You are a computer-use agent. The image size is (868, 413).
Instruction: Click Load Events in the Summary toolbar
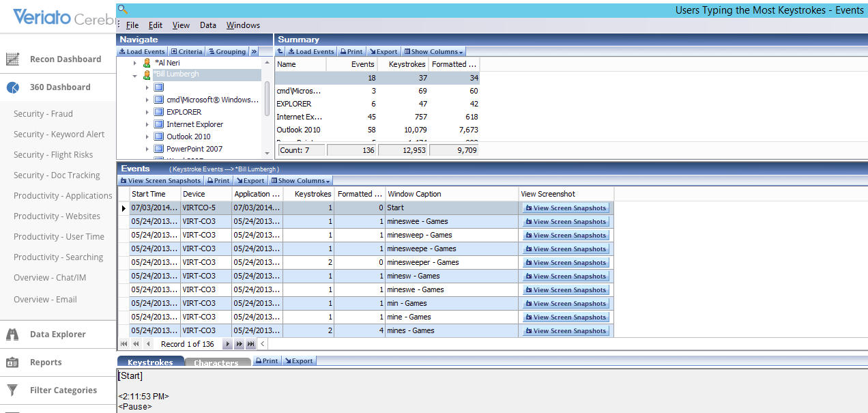coord(311,52)
